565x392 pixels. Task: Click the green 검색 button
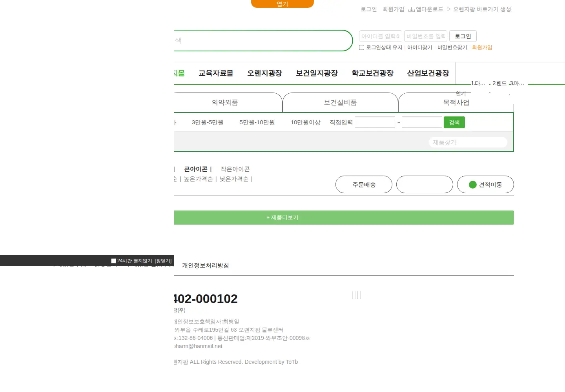click(x=454, y=122)
